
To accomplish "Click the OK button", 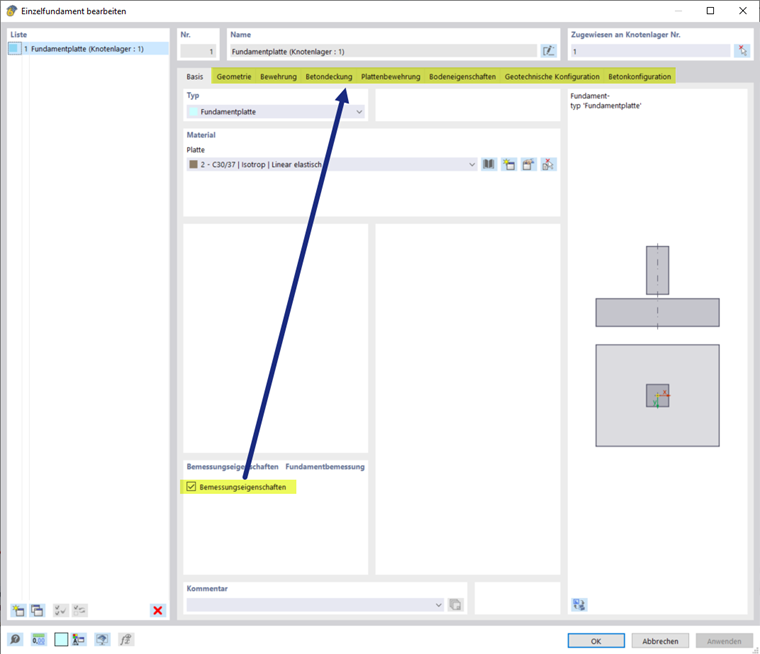I will pyautogui.click(x=596, y=641).
